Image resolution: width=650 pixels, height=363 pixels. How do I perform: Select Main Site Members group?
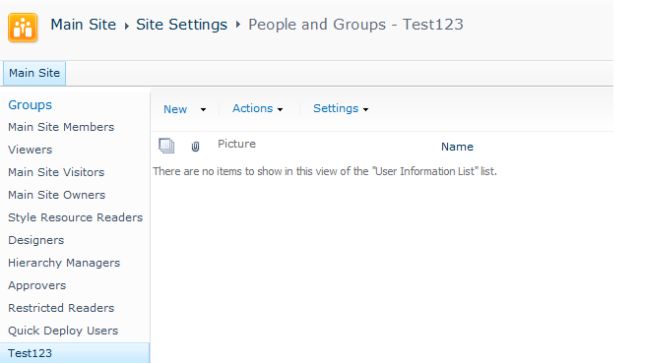[61, 127]
